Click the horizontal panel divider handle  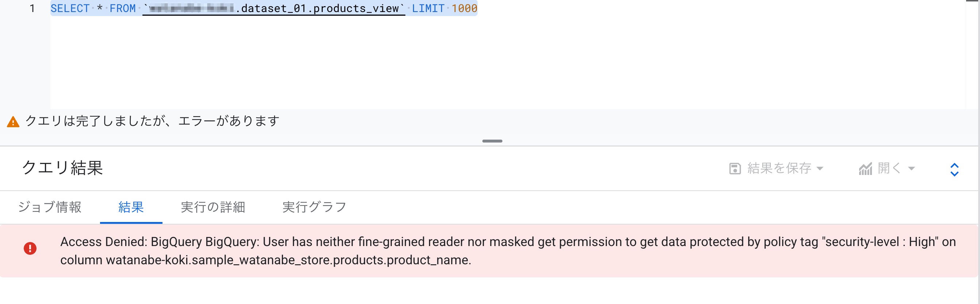click(x=492, y=141)
